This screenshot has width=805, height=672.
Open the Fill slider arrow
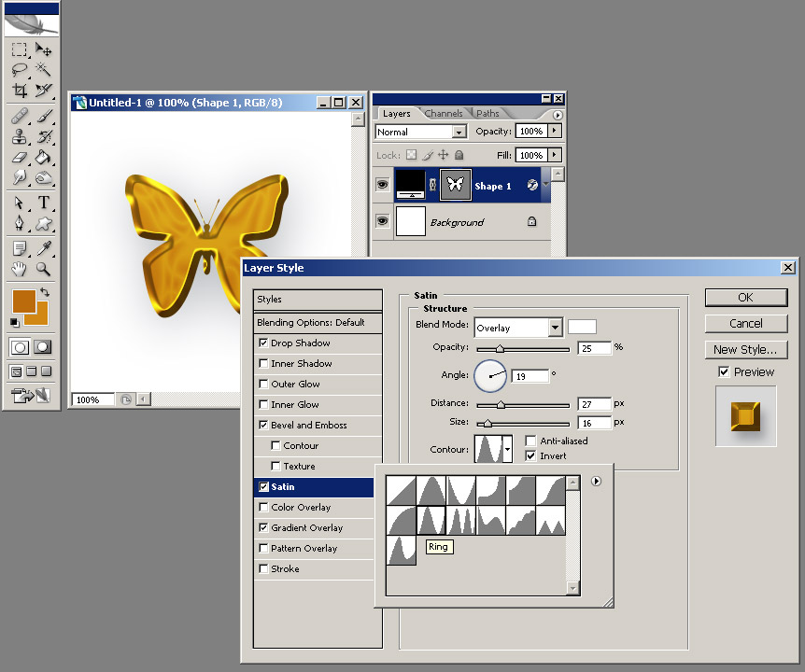click(x=555, y=154)
